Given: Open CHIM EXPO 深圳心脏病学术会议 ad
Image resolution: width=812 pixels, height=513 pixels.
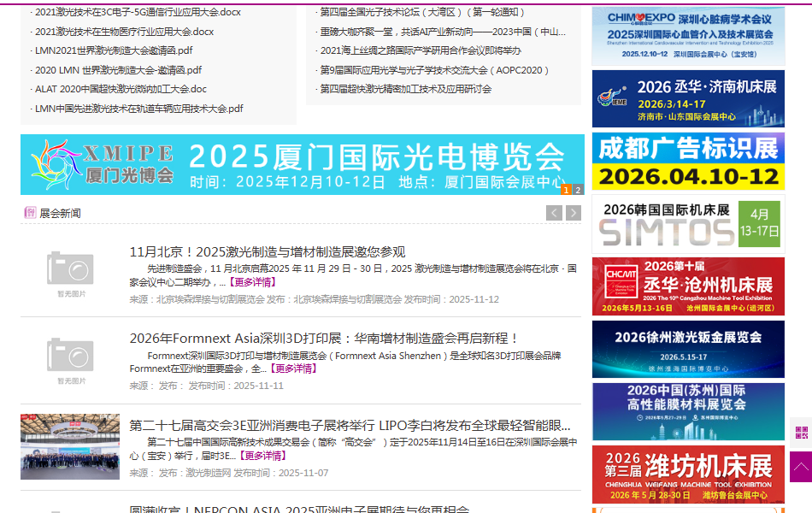Looking at the screenshot, I should click(x=688, y=36).
